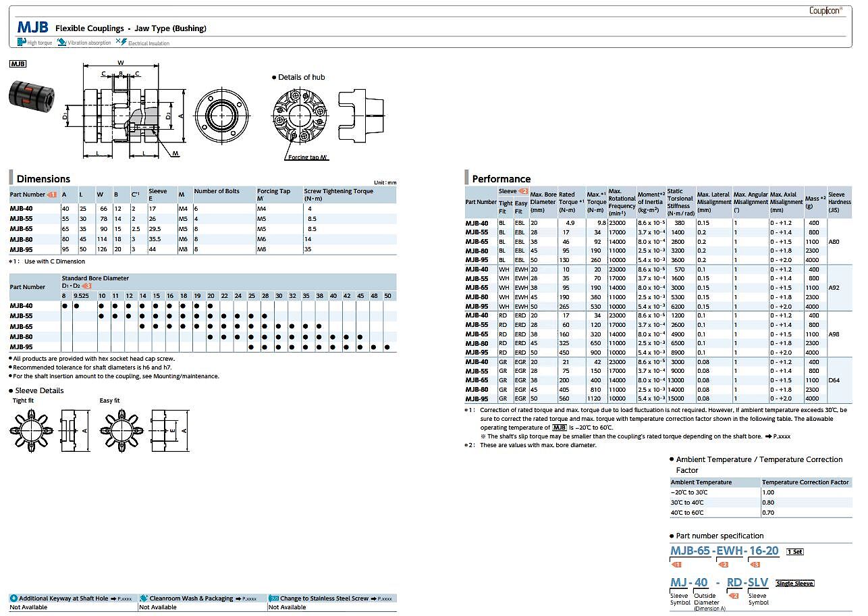Image resolution: width=868 pixels, height=616 pixels.
Task: Open page link after Change to Stainless Steel Screw
Action: coord(383,598)
